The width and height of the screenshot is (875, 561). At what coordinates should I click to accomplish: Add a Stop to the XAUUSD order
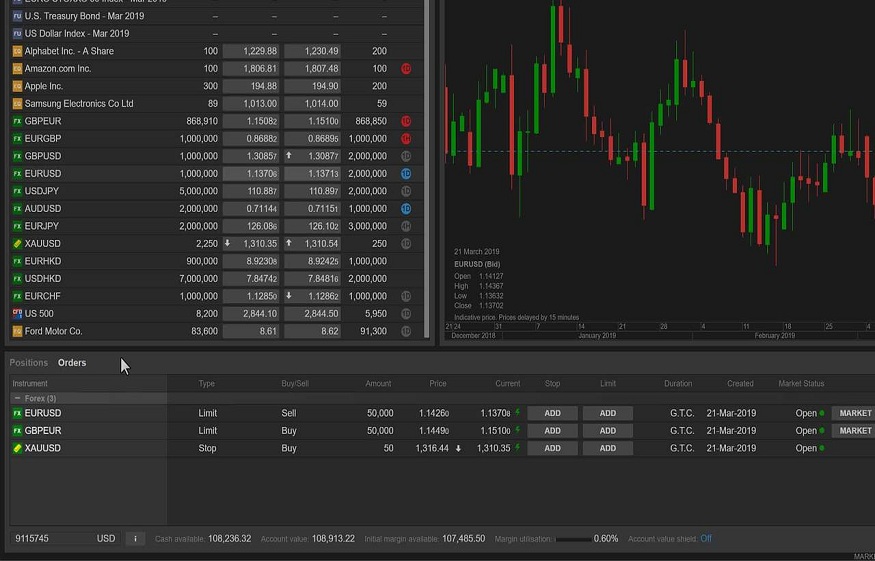[x=552, y=448]
